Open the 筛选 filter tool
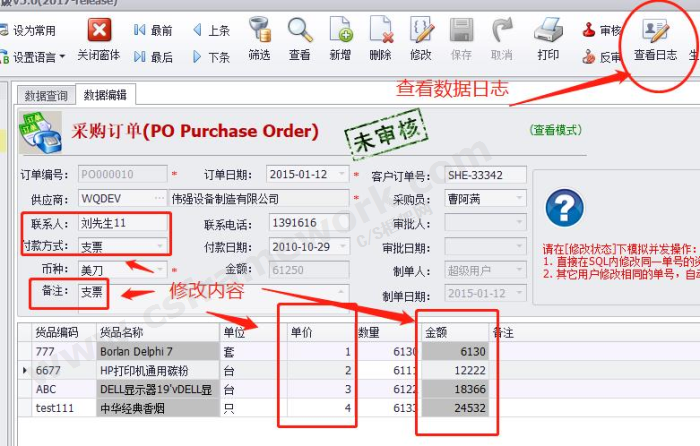 point(259,31)
